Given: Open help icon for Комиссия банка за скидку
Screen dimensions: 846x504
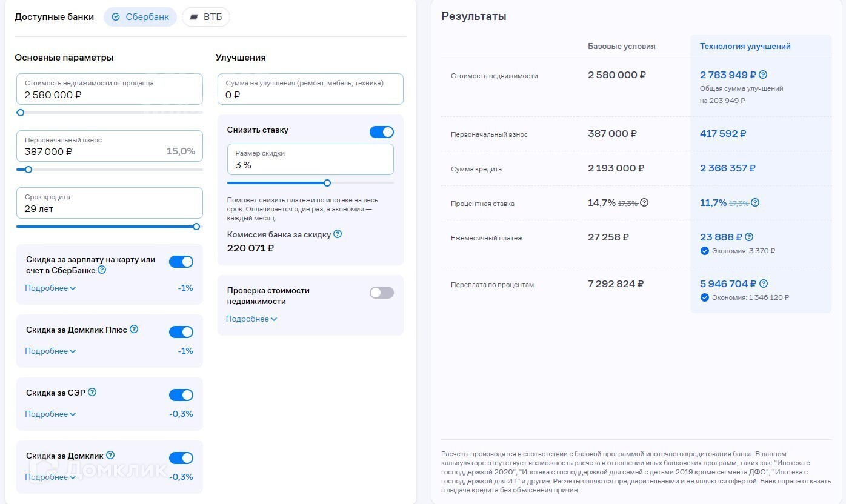Looking at the screenshot, I should 338,234.
